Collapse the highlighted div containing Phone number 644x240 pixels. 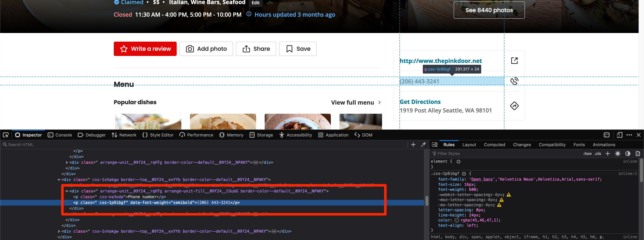(66, 191)
